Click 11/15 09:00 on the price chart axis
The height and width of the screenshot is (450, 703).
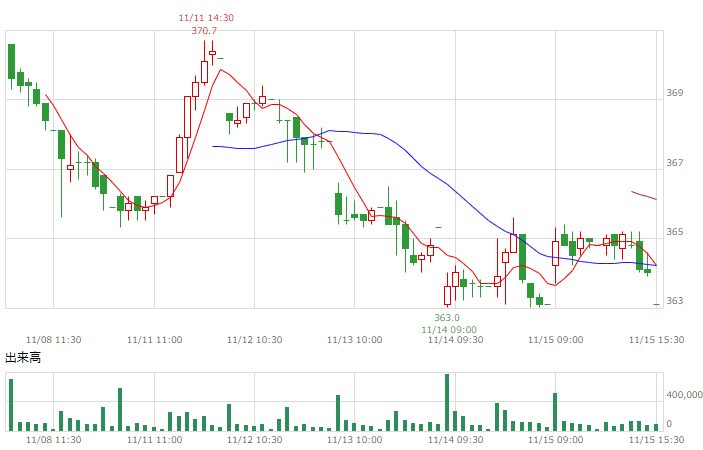(x=555, y=340)
